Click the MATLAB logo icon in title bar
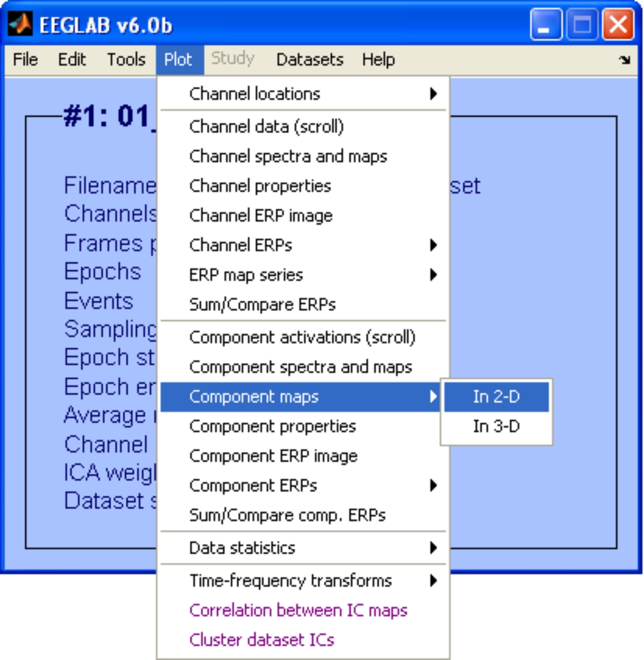The height and width of the screenshot is (660, 644). [20, 24]
